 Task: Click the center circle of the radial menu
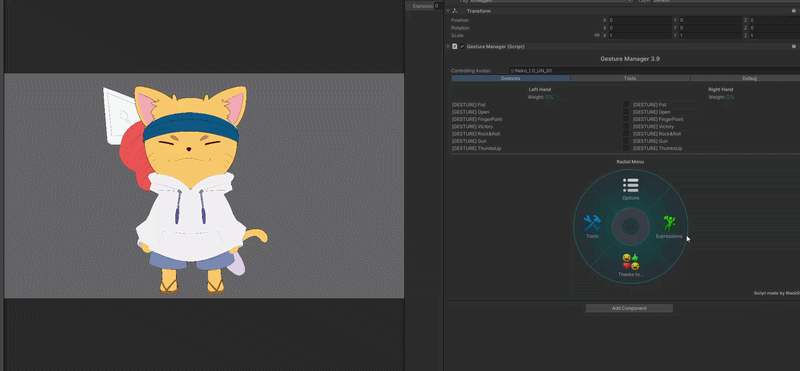tap(631, 226)
